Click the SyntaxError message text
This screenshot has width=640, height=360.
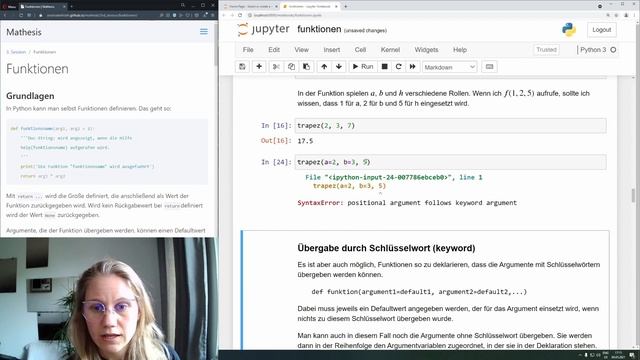coord(407,202)
